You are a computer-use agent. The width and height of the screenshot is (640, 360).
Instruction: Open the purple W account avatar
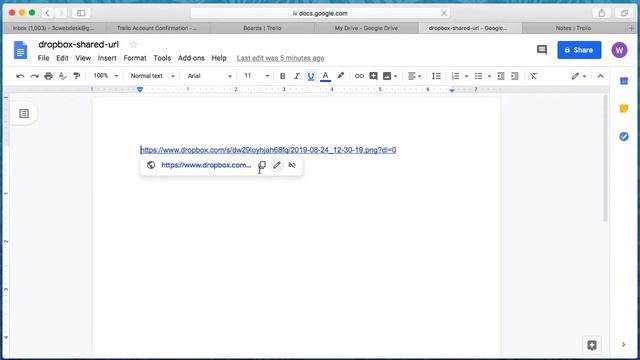619,50
